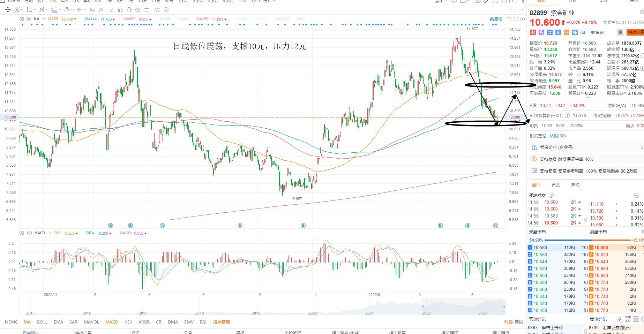Expand the pattern drawing tool dropdown
Viewport: 644px width, 334px height.
coord(48,10)
